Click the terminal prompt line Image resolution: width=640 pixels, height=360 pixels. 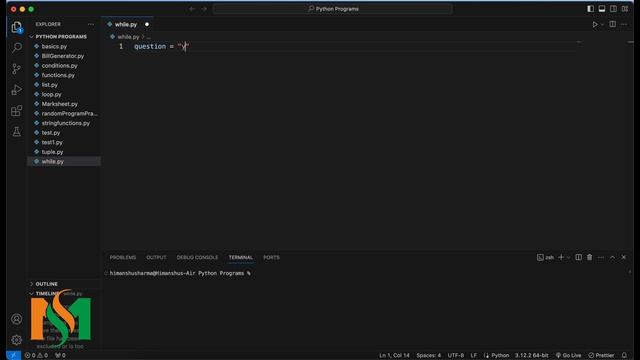(x=180, y=273)
